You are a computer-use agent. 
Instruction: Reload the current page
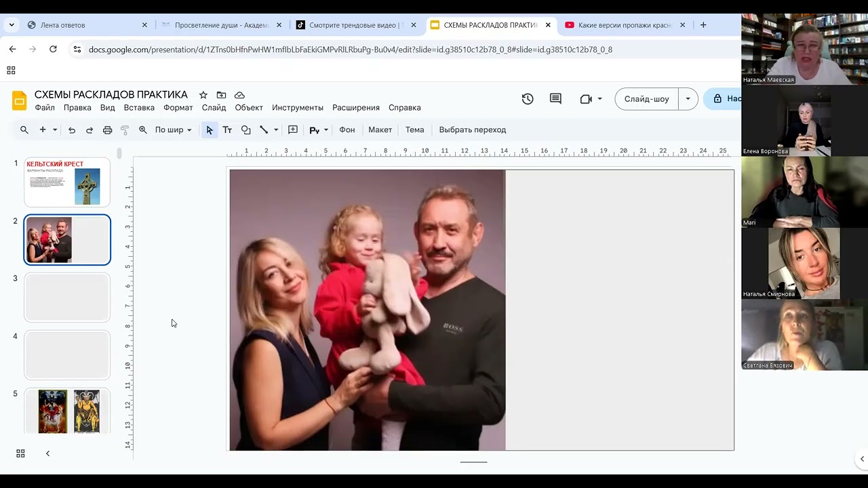click(53, 49)
